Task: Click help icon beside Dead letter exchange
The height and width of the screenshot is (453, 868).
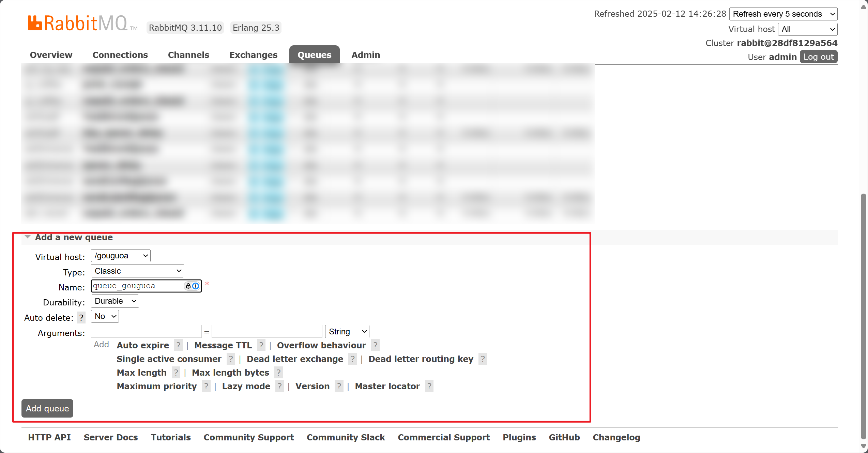Action: (353, 359)
